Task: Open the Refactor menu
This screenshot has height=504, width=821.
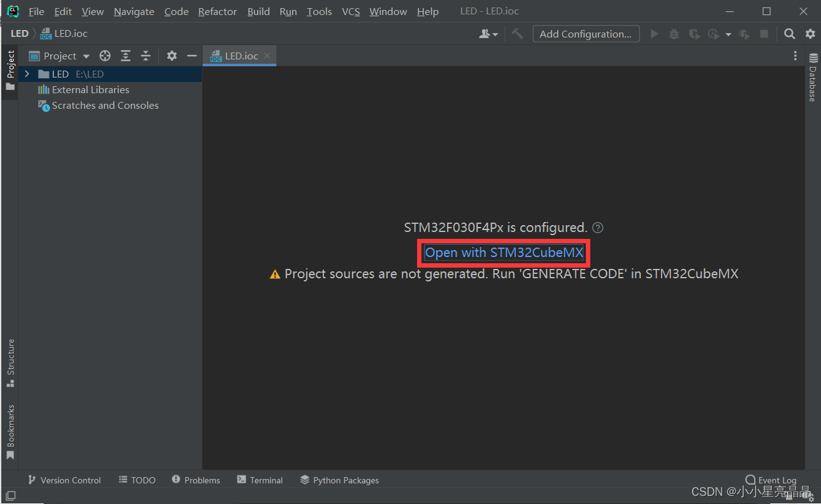Action: pyautogui.click(x=218, y=11)
